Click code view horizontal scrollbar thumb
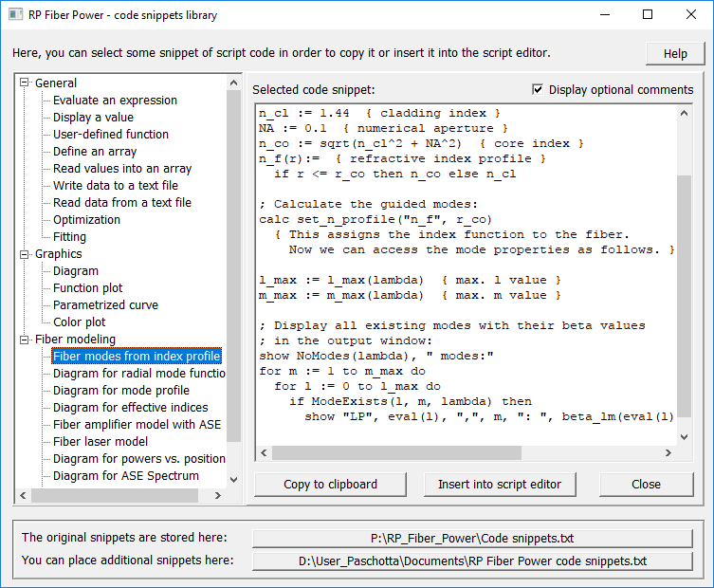 (396, 452)
